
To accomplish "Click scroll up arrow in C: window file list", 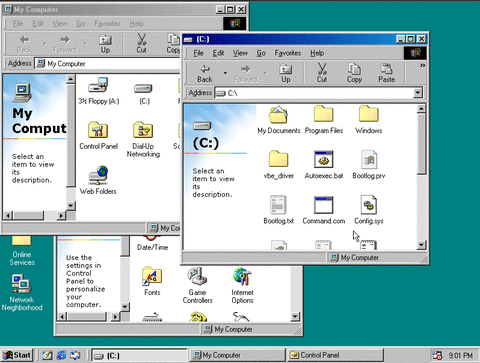I will (x=421, y=109).
